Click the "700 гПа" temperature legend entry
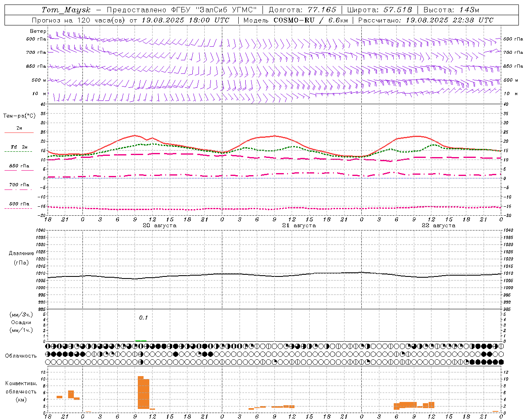Viewport: 525px width, 420px height. (x=19, y=185)
